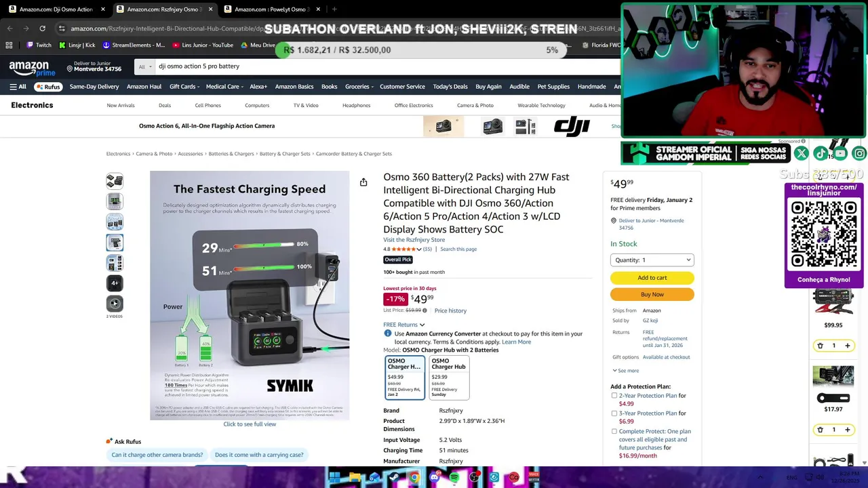
Task: Open Same-Day Delivery in the nav bar
Action: [94, 87]
